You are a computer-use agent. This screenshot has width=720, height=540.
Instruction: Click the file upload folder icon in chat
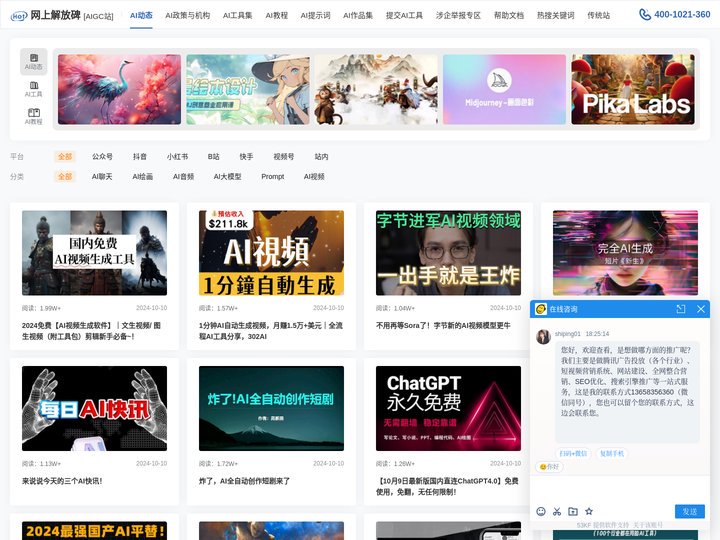click(x=573, y=511)
